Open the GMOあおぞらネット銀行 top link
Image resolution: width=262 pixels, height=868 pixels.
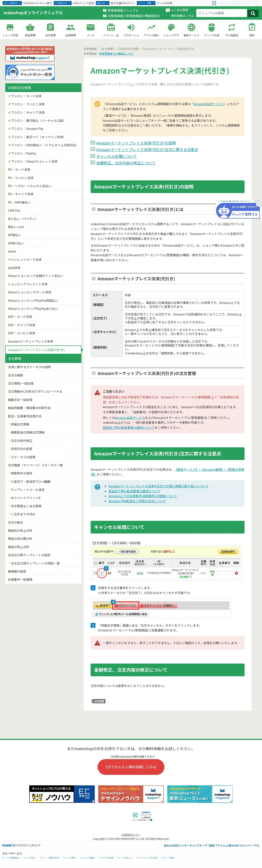[x=37, y=3]
